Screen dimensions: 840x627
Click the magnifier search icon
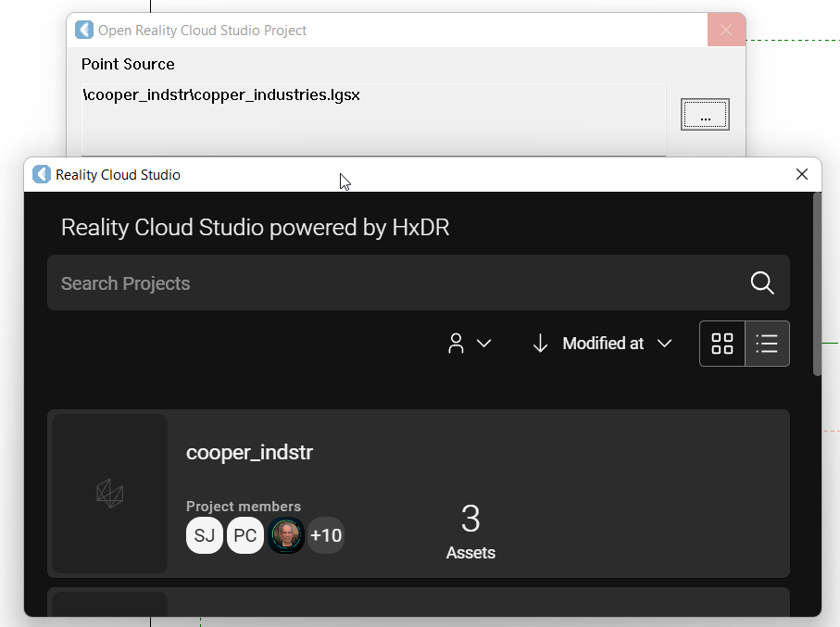tap(761, 283)
